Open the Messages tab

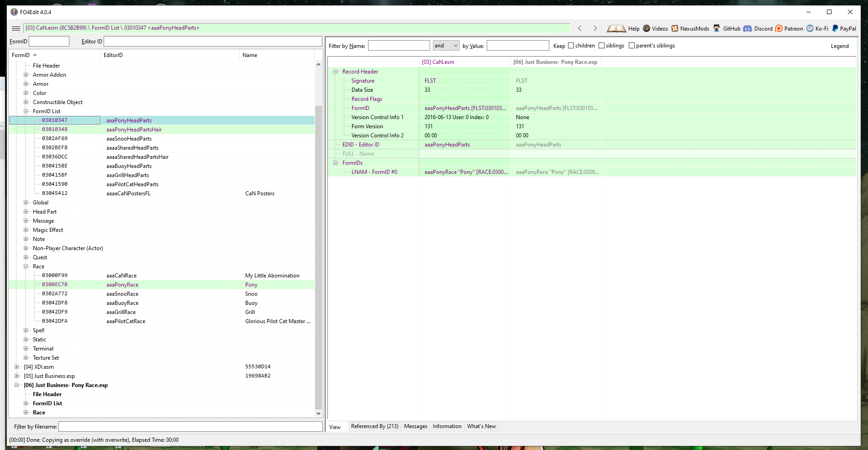click(x=416, y=426)
